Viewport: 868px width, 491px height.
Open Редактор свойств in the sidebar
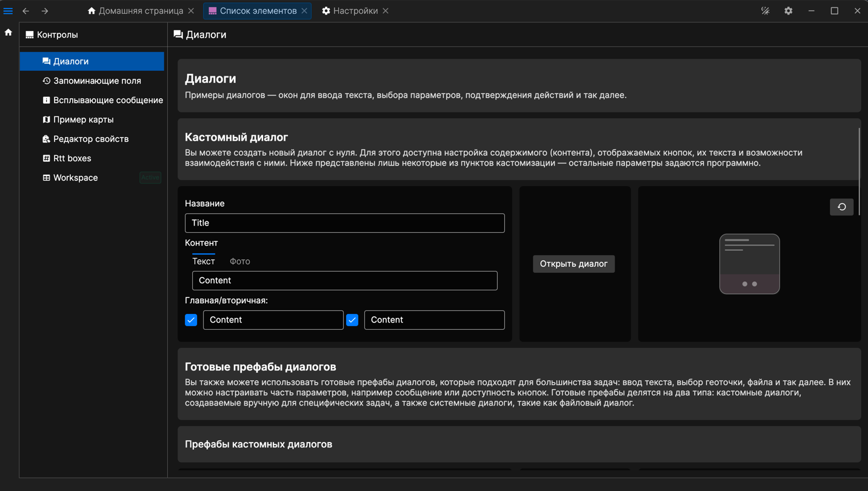[92, 139]
